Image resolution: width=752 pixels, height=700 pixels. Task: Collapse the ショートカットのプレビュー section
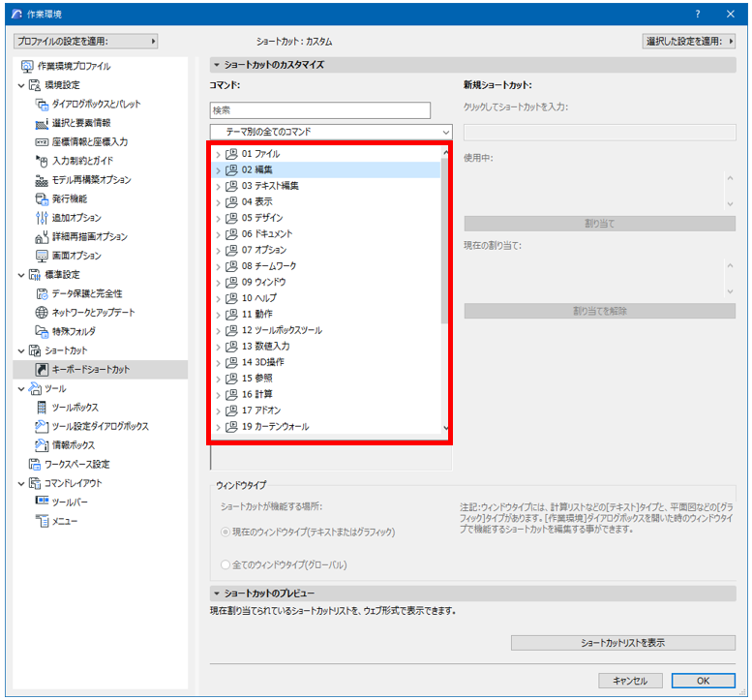point(217,593)
